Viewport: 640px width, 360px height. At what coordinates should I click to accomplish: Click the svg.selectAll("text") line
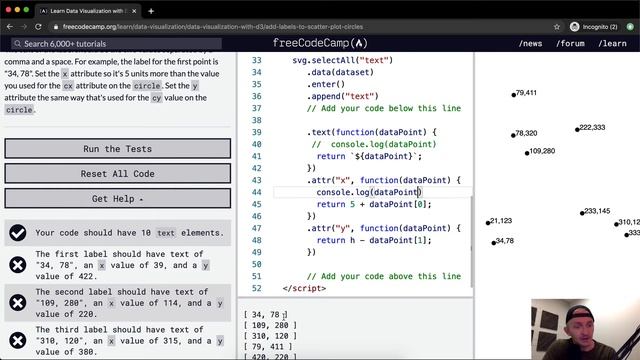(x=342, y=60)
